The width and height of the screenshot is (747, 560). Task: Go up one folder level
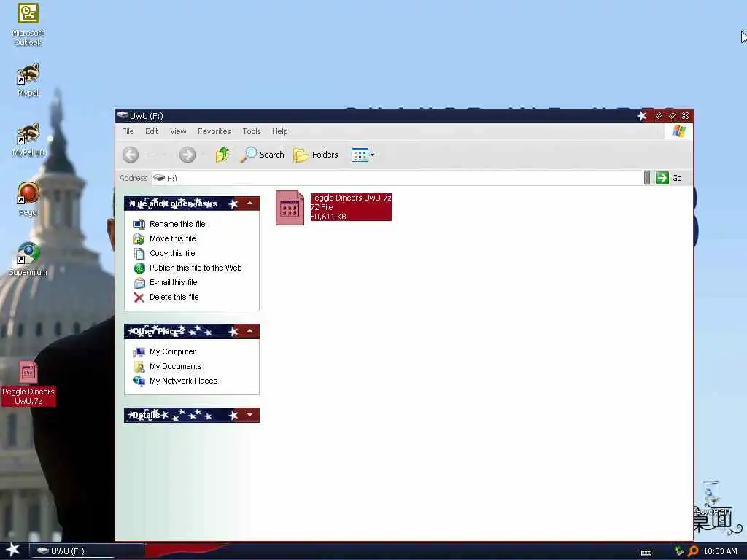click(x=222, y=155)
